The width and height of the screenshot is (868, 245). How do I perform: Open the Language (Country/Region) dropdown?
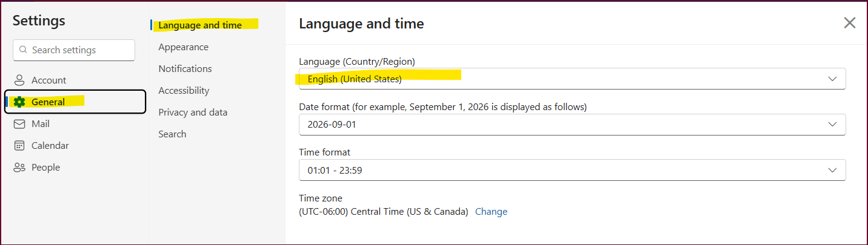(x=572, y=79)
